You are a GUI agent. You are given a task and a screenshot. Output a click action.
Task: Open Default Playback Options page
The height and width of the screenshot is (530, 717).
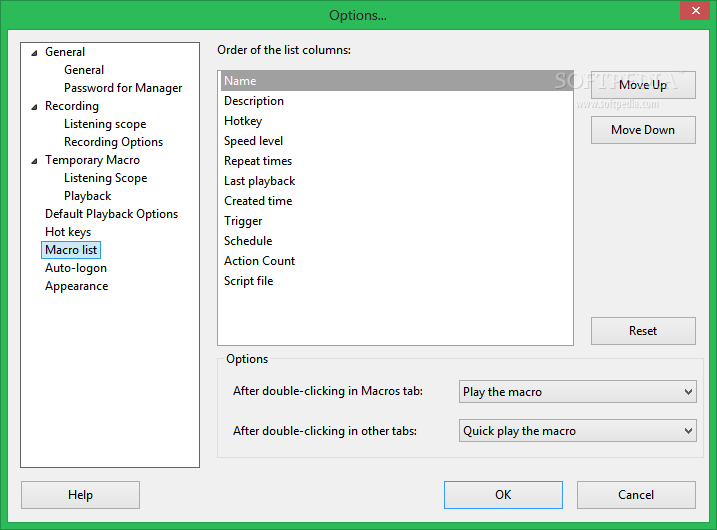coord(111,214)
